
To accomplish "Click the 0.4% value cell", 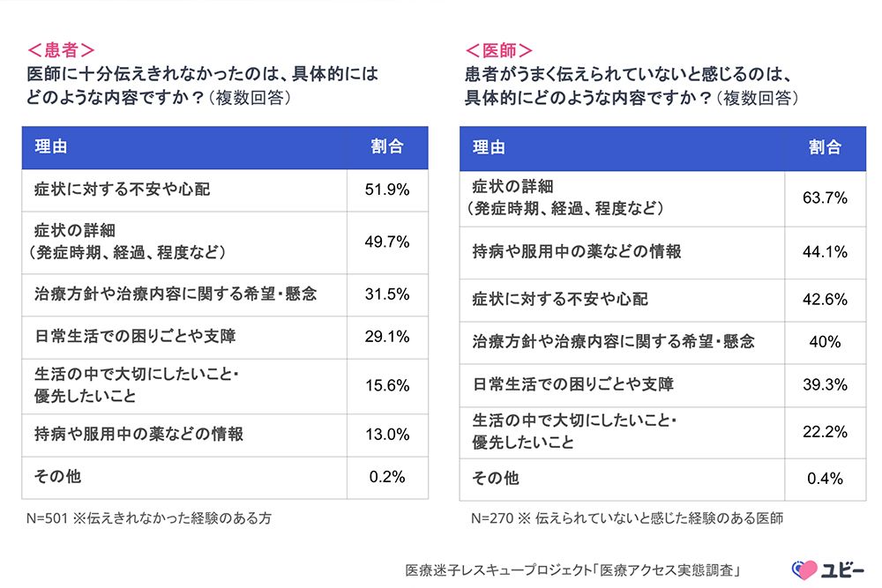I will (x=825, y=479).
